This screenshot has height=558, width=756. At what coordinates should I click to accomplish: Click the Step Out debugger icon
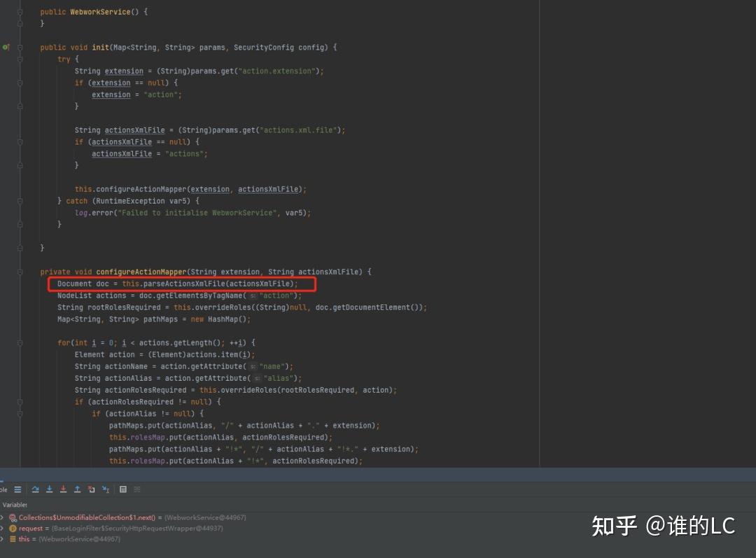(x=77, y=489)
